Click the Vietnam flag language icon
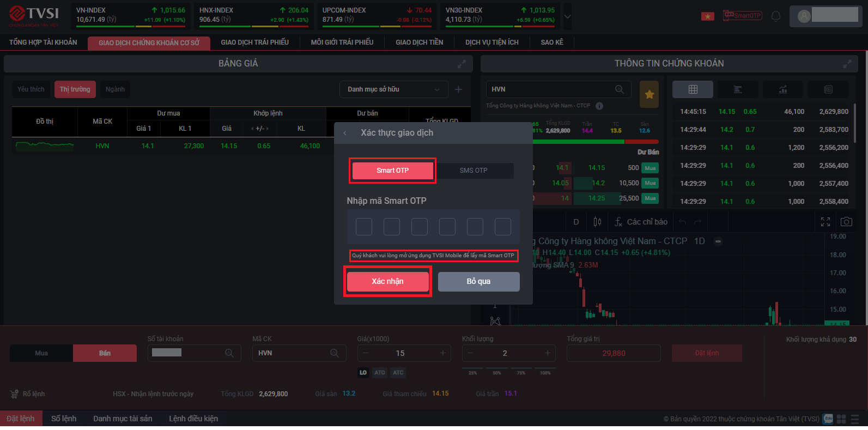Image resolution: width=868 pixels, height=430 pixels. [x=707, y=16]
